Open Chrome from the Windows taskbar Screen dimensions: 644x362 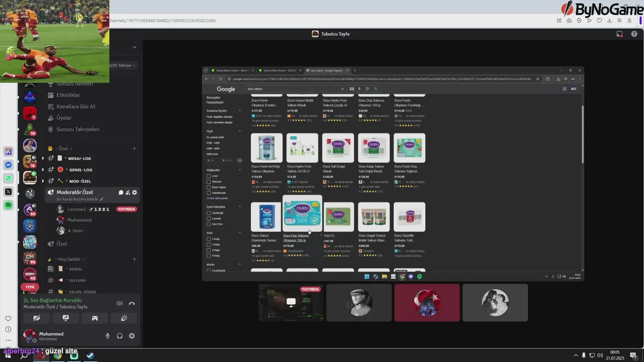(x=58, y=355)
